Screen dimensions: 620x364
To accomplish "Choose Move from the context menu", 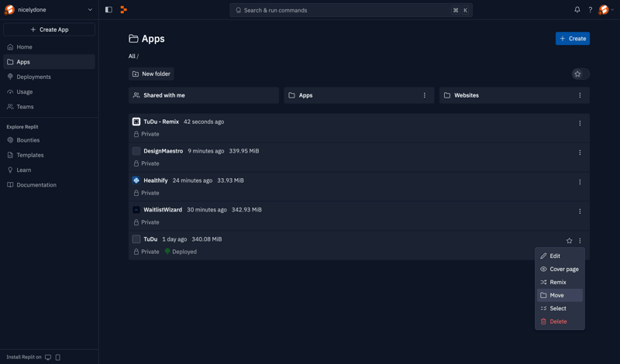I will 560,295.
